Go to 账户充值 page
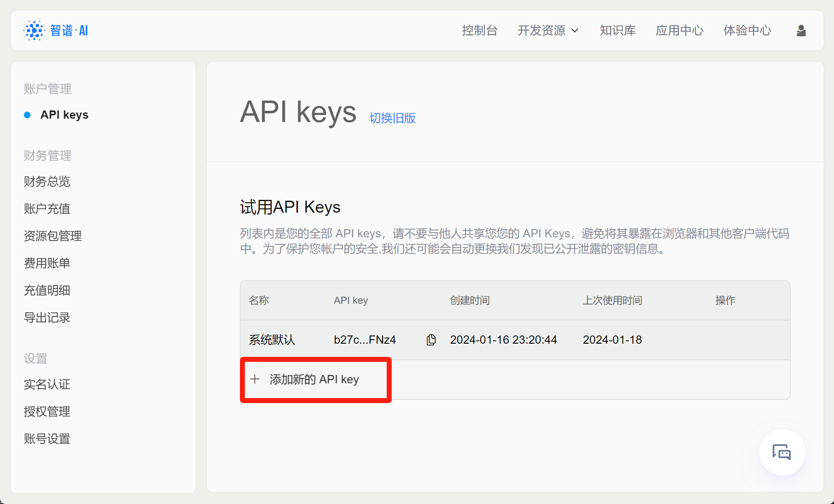This screenshot has width=834, height=504. point(47,209)
